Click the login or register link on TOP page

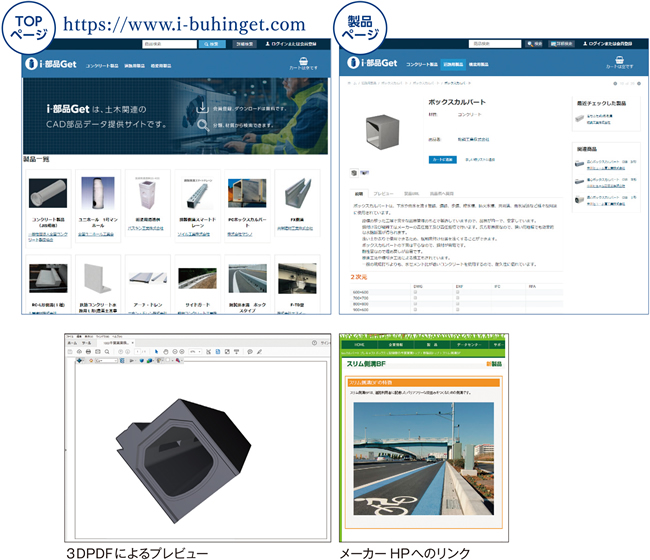tap(291, 44)
